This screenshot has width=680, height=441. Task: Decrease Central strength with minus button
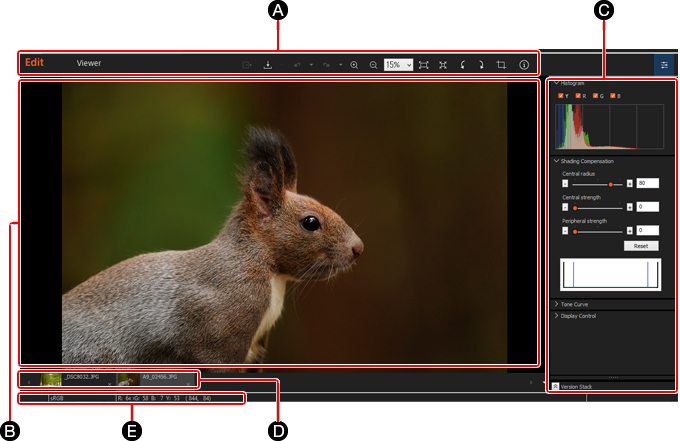[565, 207]
